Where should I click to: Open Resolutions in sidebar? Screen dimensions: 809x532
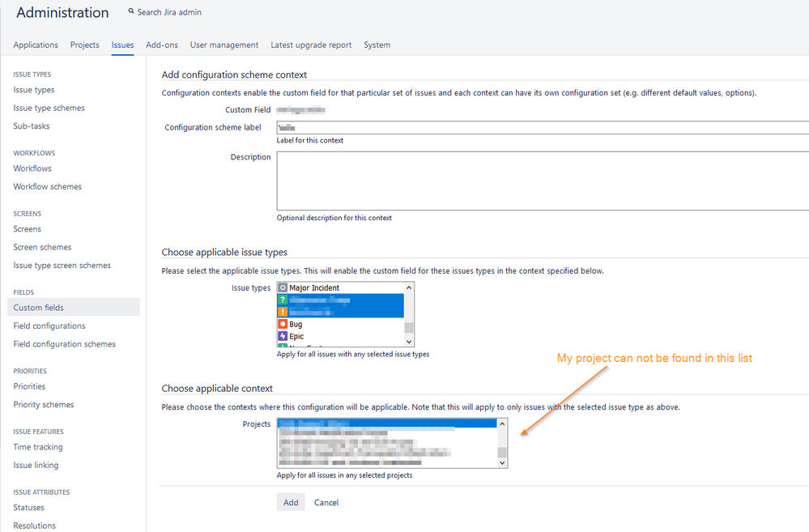(35, 526)
